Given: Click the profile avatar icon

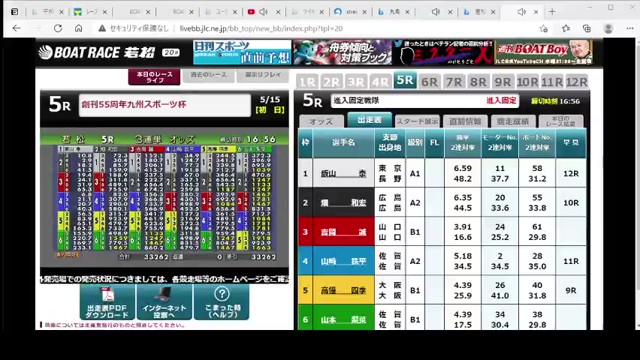Looking at the screenshot, I should click(608, 29).
